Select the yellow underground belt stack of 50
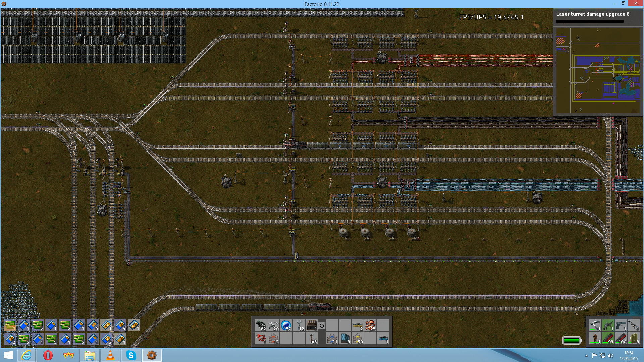 [358, 338]
